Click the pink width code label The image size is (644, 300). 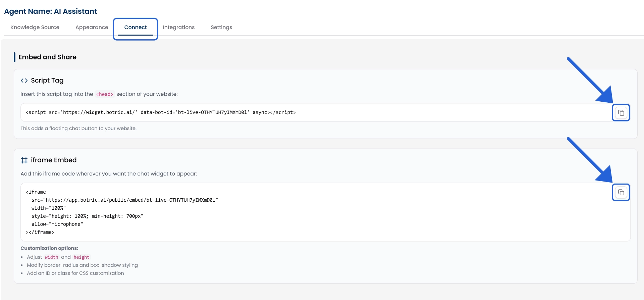(52, 257)
